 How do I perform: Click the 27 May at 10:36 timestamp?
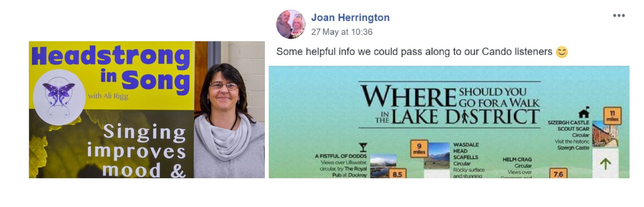pos(342,32)
